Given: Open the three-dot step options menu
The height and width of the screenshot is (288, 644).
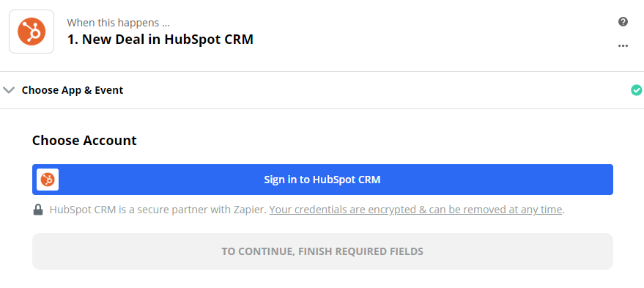Looking at the screenshot, I should pyautogui.click(x=623, y=45).
